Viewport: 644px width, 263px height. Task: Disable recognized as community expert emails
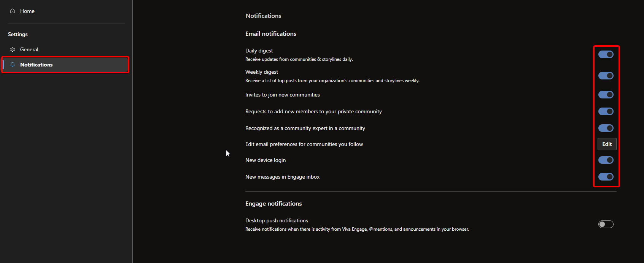click(x=606, y=128)
